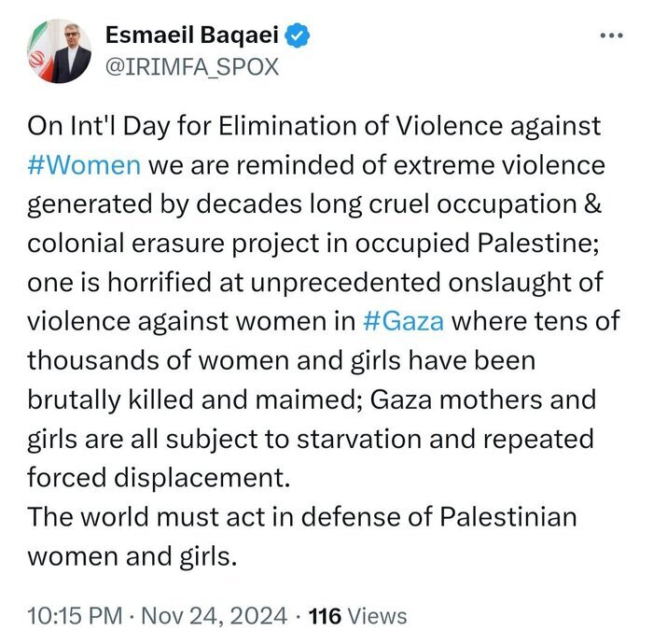The width and height of the screenshot is (653, 644).
Task: Click the words "forced displacement."
Action: (x=160, y=480)
